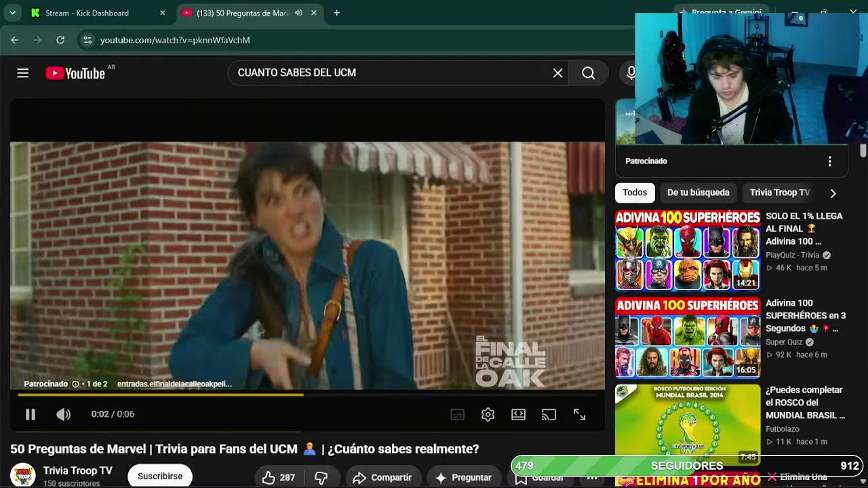
Task: Open the Rosco Mundial Brasil 2014 thumbnail
Action: (x=688, y=424)
